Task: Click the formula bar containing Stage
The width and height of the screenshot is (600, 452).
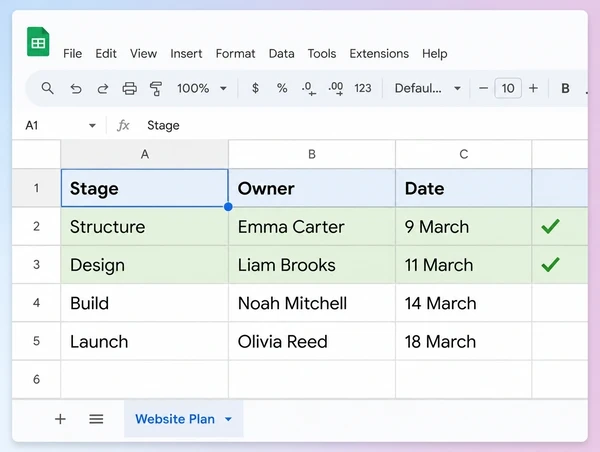Action: 365,126
